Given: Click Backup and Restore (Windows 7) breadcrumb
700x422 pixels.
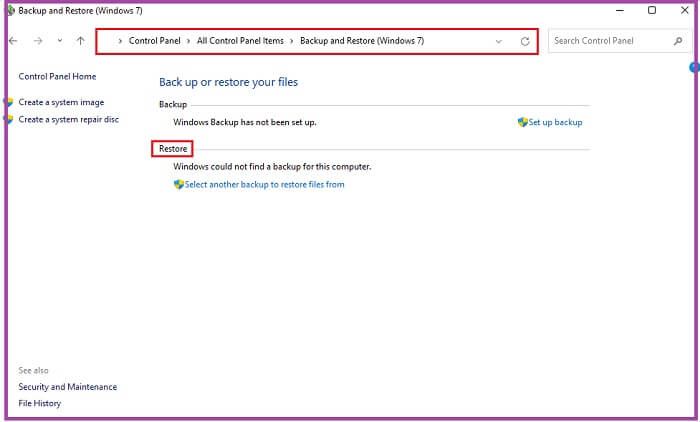Looking at the screenshot, I should click(x=362, y=41).
